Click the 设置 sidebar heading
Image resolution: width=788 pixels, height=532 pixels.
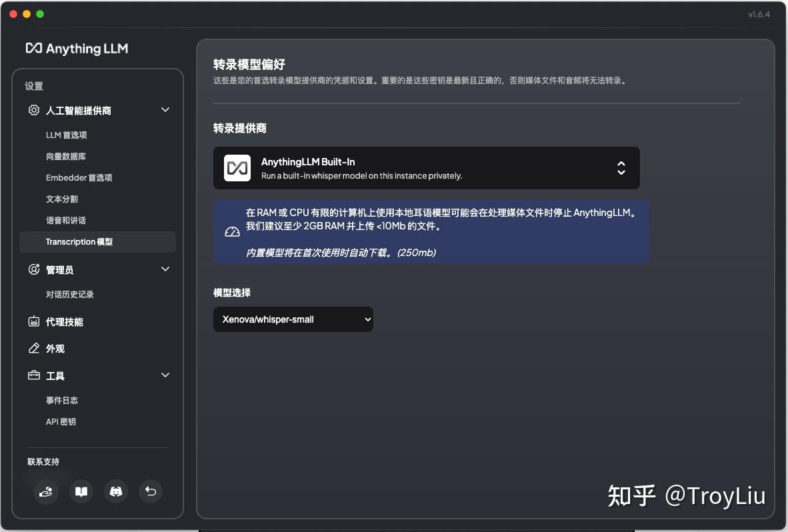pos(34,86)
